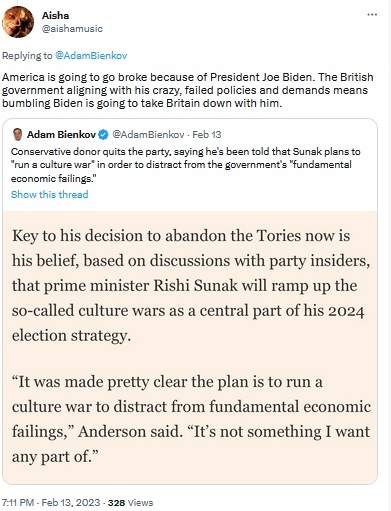Open the Aisha display name profile link
This screenshot has width=391, height=511.
coord(56,15)
